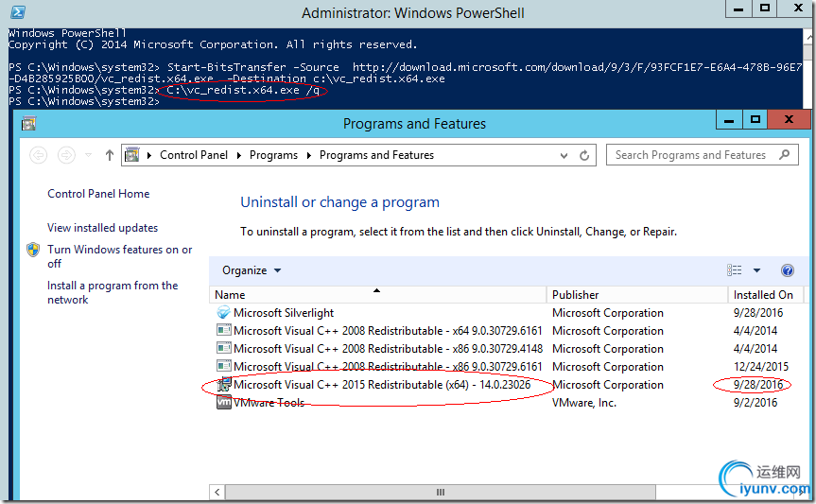Focus the Search Programs and Features box
The height and width of the screenshot is (504, 816).
702,155
